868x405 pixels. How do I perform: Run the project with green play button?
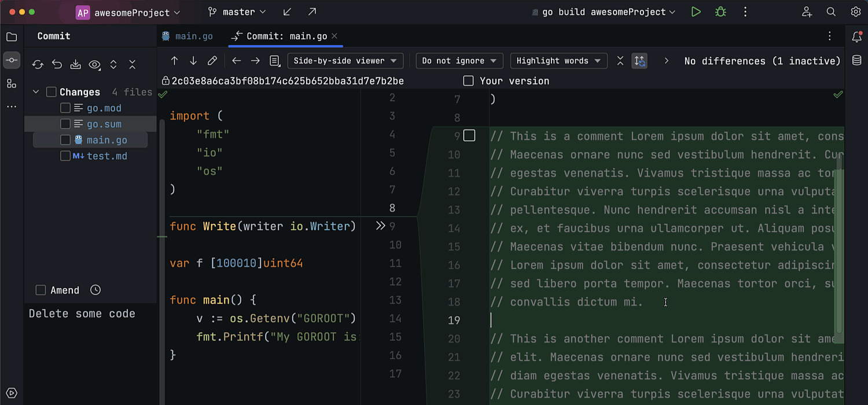696,12
